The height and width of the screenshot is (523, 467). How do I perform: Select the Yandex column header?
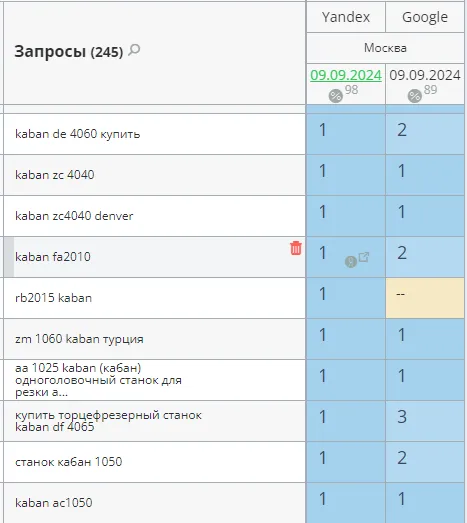346,17
